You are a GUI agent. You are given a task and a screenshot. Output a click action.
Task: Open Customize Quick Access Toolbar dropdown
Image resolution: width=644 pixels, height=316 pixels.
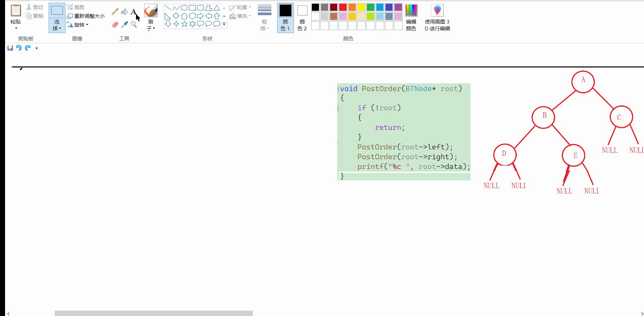pos(36,48)
